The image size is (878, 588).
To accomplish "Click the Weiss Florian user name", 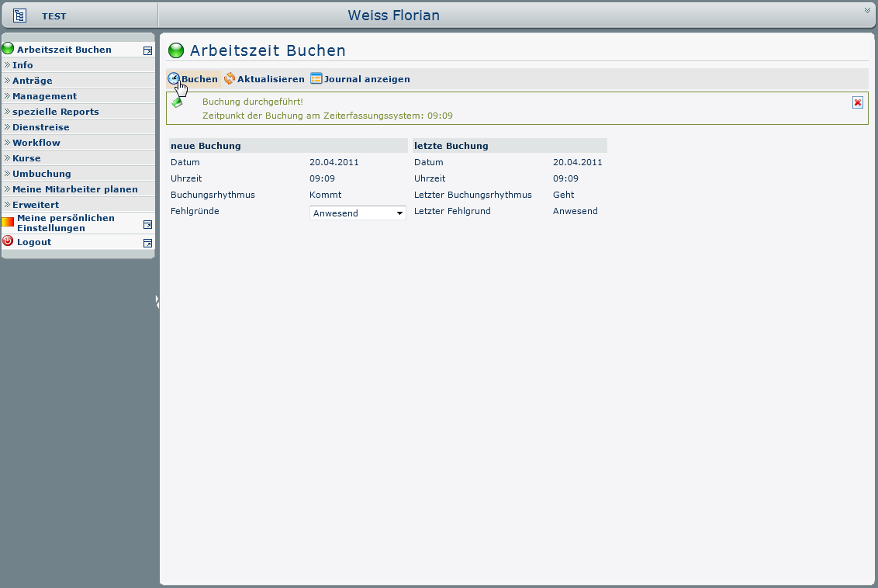I will (x=394, y=15).
